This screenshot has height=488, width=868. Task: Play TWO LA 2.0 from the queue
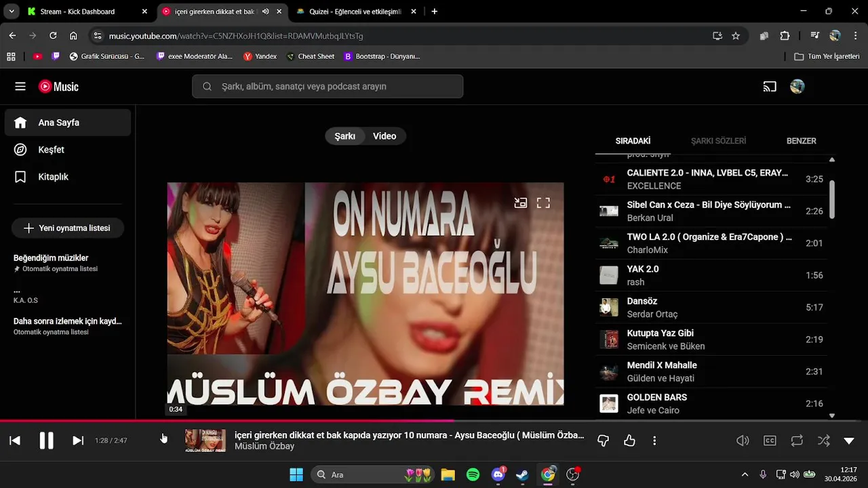(712, 243)
